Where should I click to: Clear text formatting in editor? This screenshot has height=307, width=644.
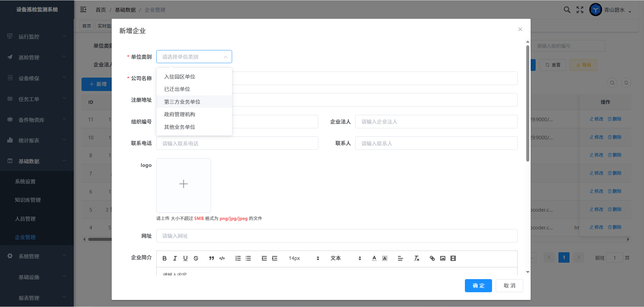click(x=417, y=258)
